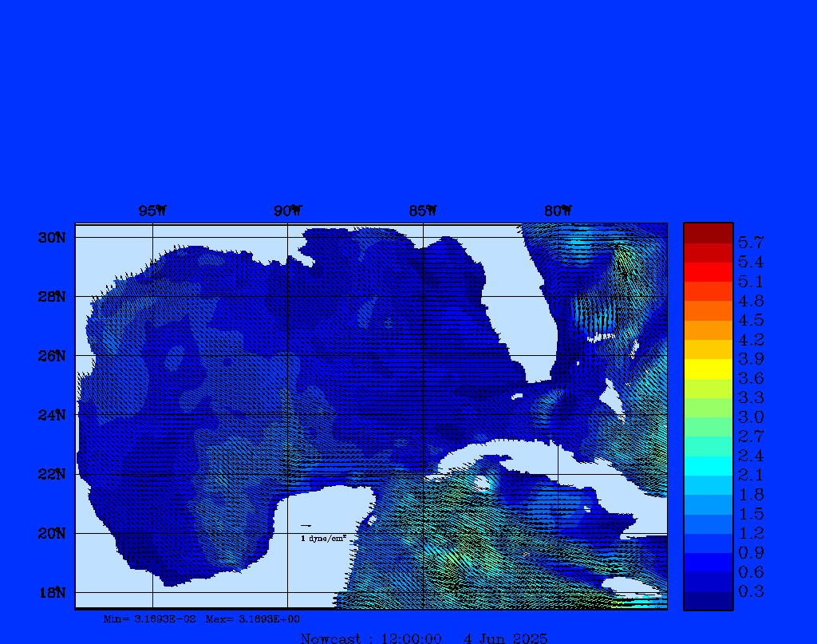Select the 85W longitude label

423,211
